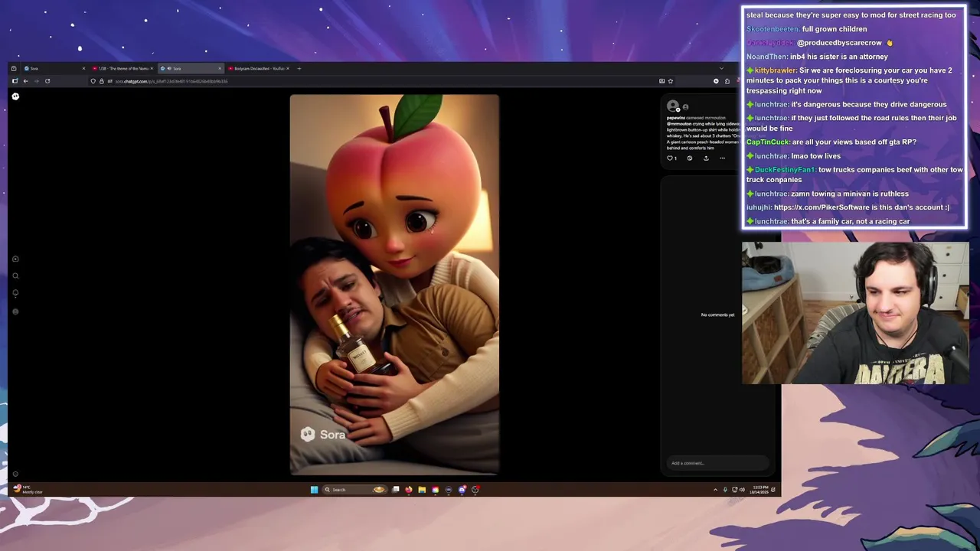Open the search icon in Sora sidebar

[15, 276]
